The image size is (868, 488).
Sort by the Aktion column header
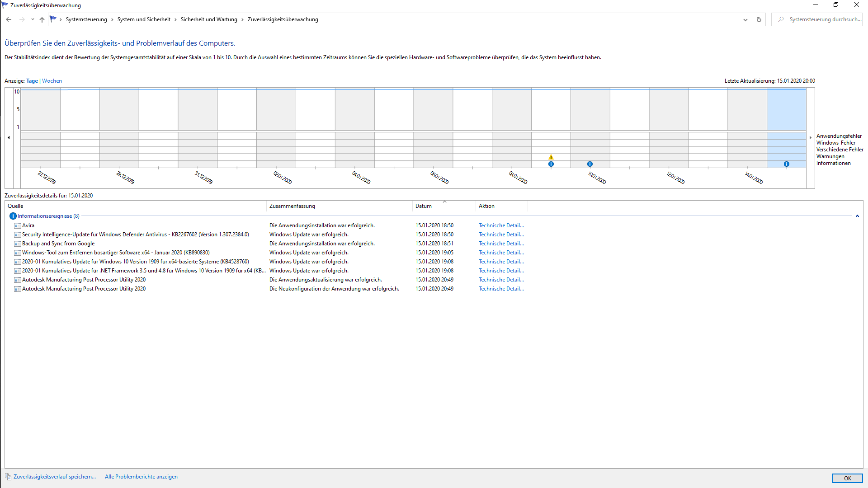tap(501, 206)
